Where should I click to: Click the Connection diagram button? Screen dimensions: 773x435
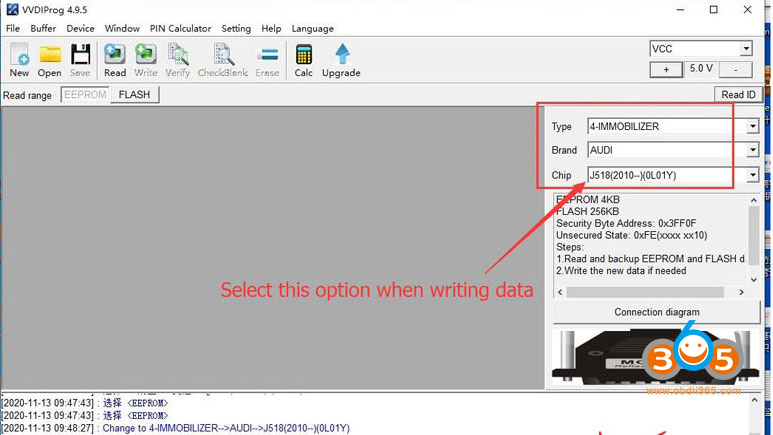[657, 312]
